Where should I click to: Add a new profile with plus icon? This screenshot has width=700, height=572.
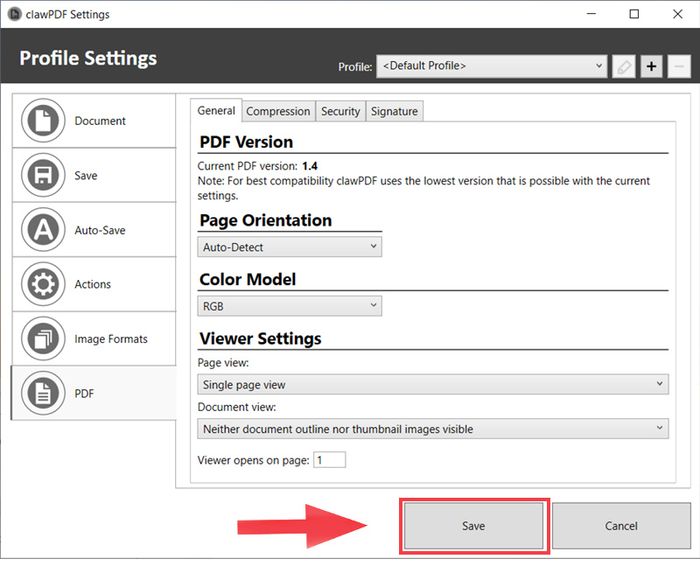pyautogui.click(x=651, y=67)
